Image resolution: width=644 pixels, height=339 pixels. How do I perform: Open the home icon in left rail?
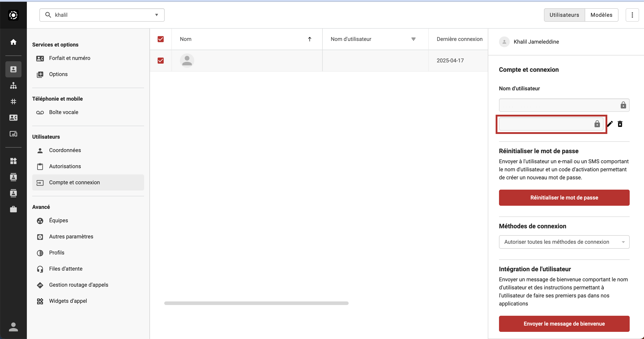pos(13,42)
